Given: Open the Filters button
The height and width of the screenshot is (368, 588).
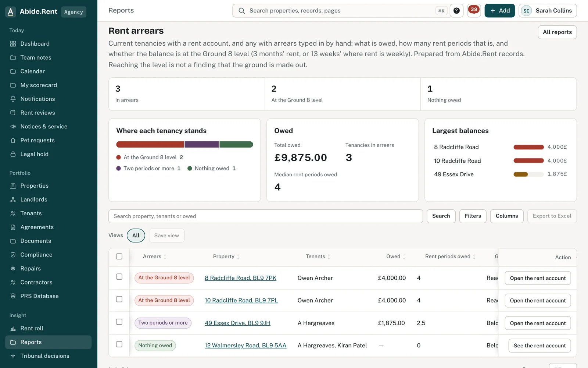Looking at the screenshot, I should click(473, 216).
